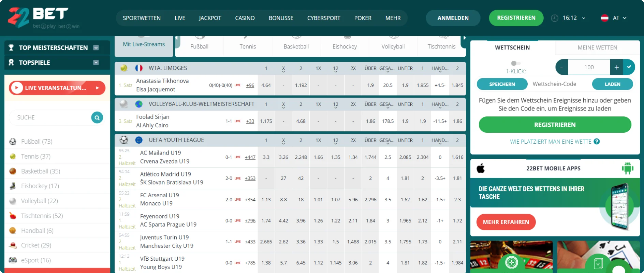Open the Sportwetten menu

coord(142,18)
